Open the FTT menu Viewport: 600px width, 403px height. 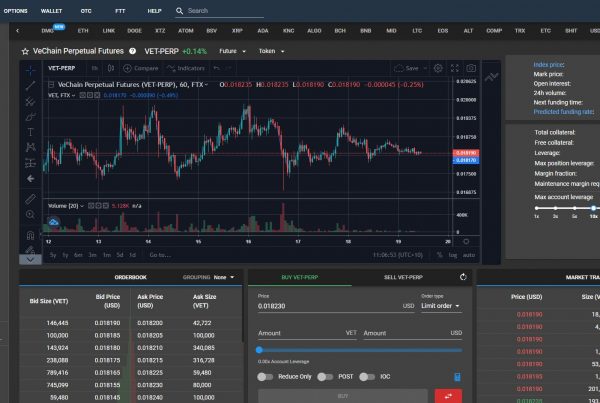[x=120, y=11]
